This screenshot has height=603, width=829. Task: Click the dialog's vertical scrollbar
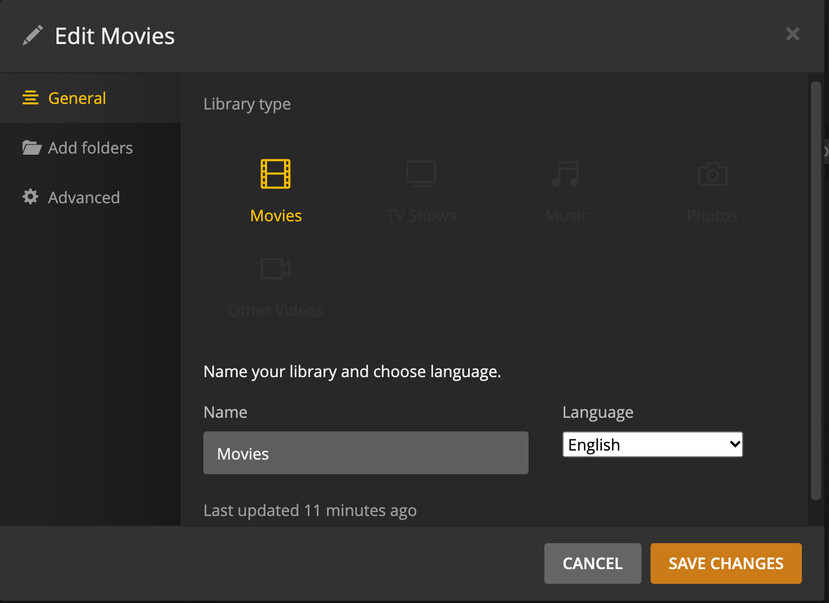click(816, 290)
